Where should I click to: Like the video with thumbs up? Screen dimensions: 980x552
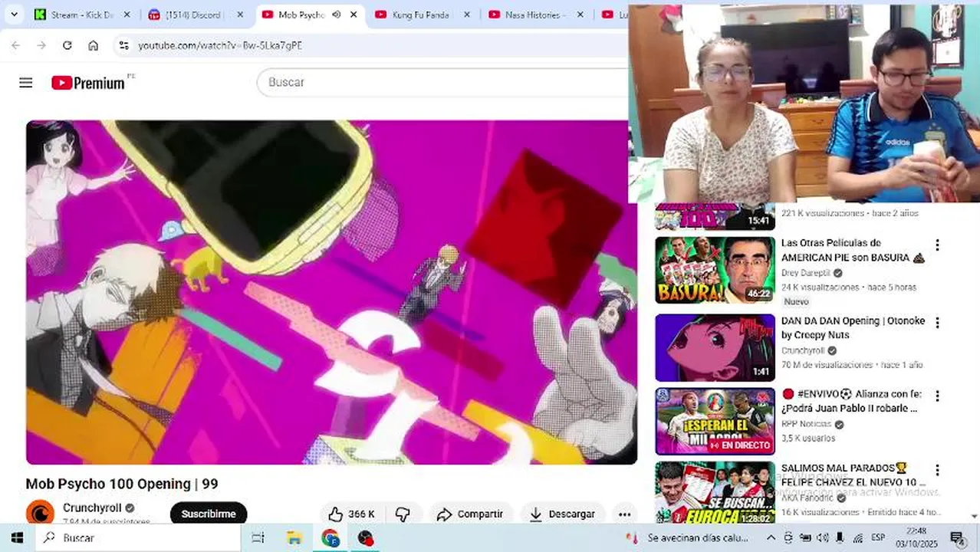(336, 514)
